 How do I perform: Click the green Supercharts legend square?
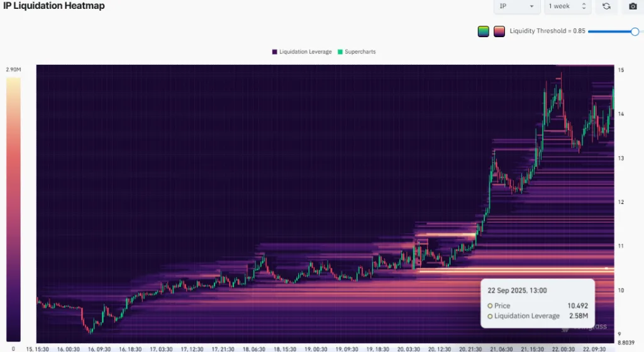(x=340, y=52)
